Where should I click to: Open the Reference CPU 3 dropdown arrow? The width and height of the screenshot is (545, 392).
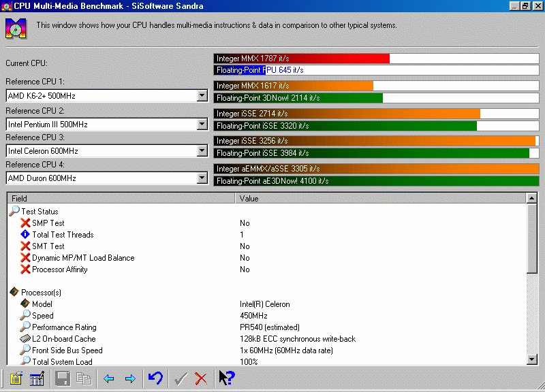202,150
